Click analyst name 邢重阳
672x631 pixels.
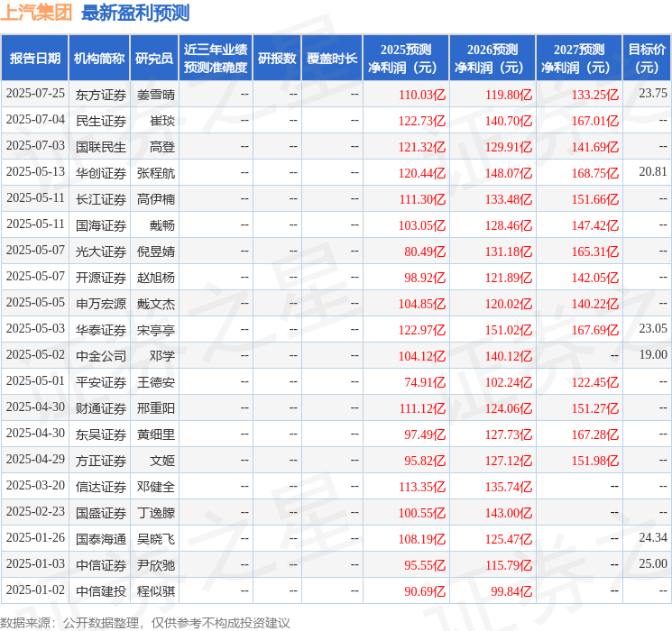click(156, 408)
